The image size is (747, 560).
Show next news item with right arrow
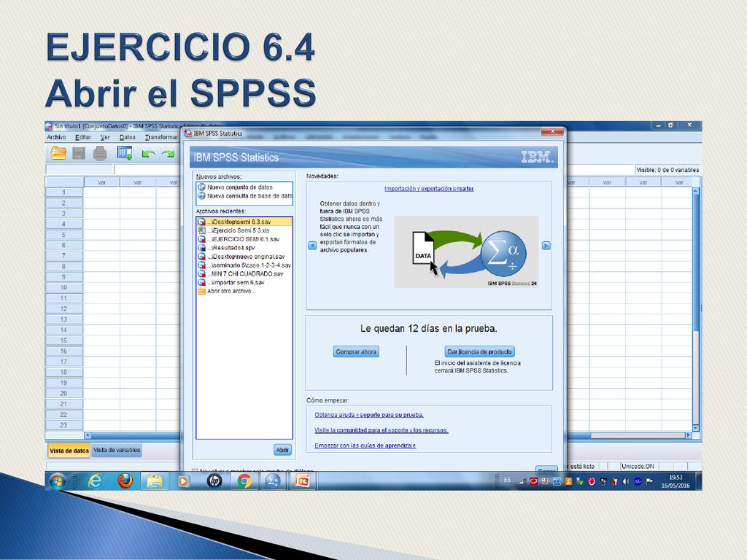pos(546,246)
